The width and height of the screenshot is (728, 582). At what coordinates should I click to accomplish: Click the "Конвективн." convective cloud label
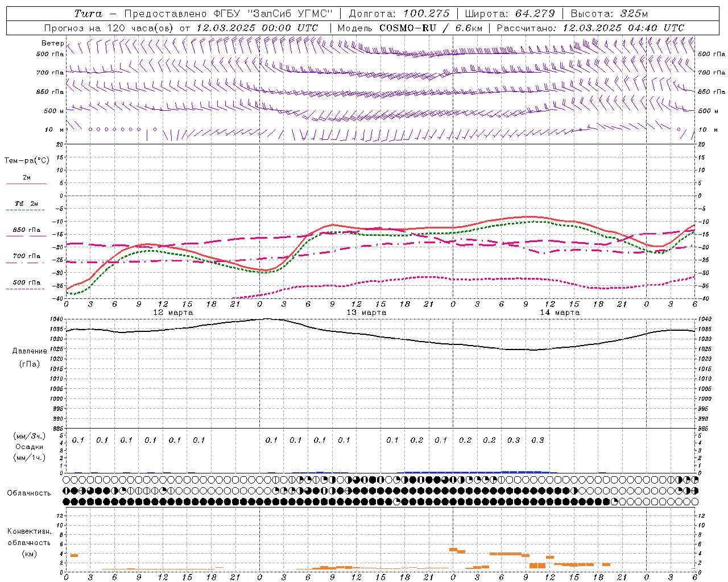[x=29, y=531]
